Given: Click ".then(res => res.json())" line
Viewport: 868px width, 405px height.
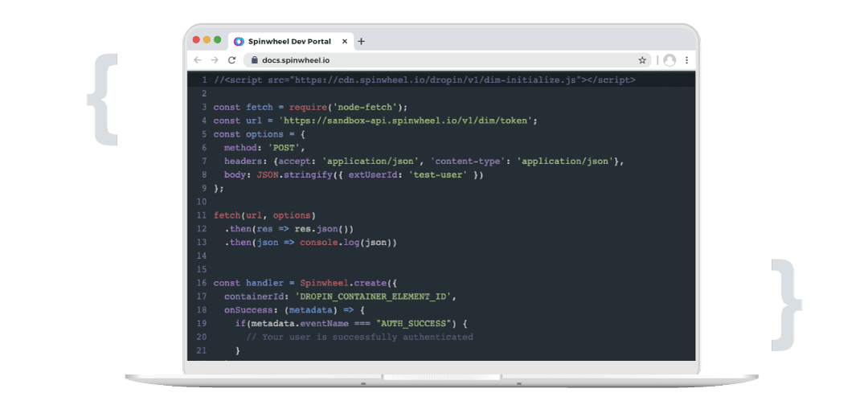Looking at the screenshot, I should (289, 229).
